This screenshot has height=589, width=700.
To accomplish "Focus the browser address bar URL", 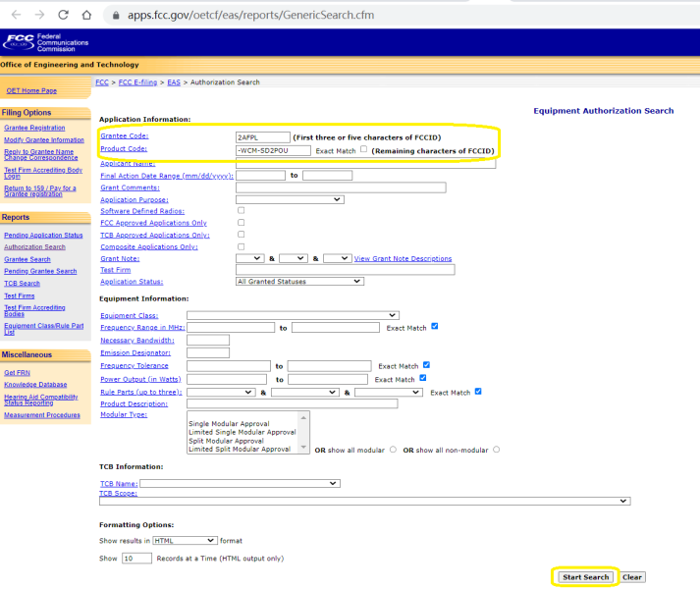I will click(251, 15).
